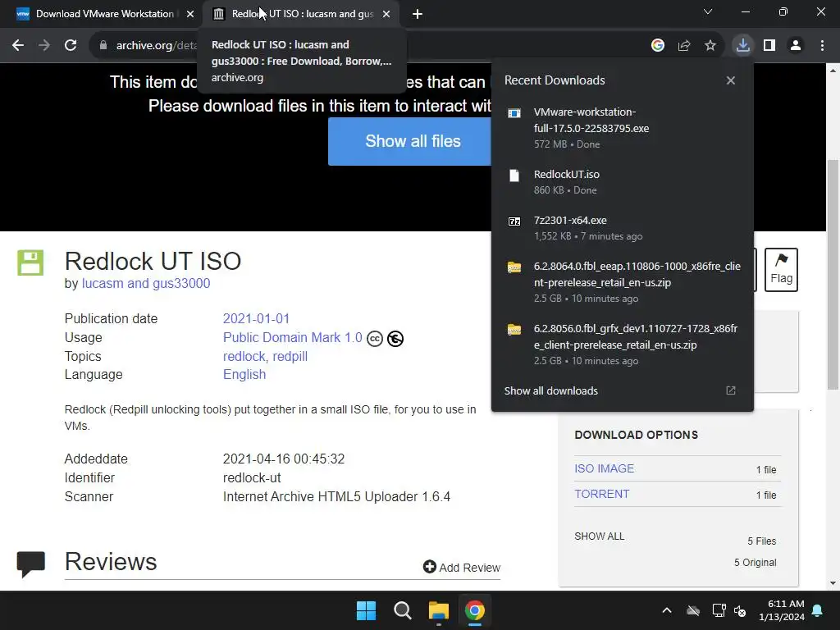The width and height of the screenshot is (840, 630).
Task: Open Windows taskbar search
Action: point(402,610)
